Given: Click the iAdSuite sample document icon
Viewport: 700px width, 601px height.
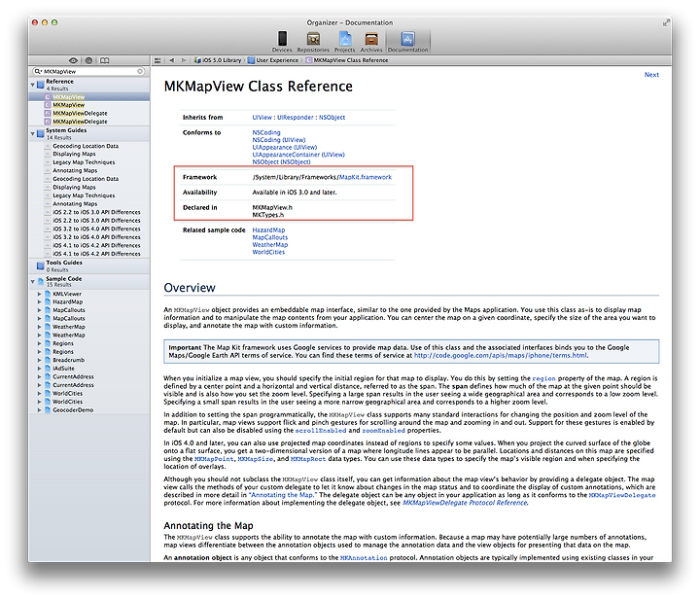Looking at the screenshot, I should pos(48,369).
